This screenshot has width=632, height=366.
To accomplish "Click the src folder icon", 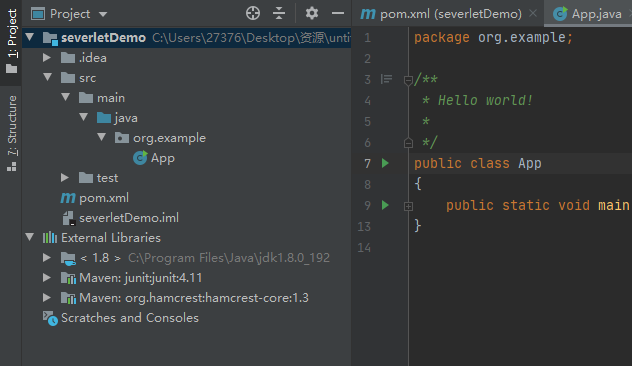I will (x=68, y=78).
